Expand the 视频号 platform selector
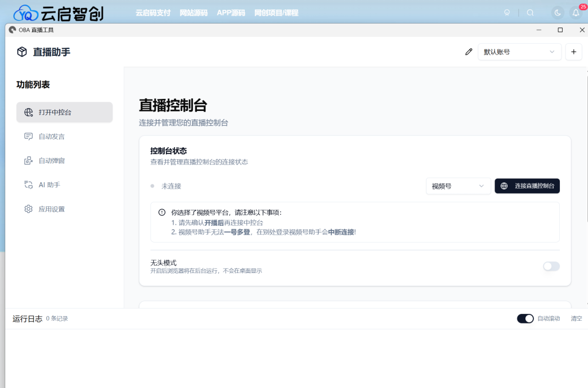Image resolution: width=588 pixels, height=388 pixels. [x=458, y=186]
